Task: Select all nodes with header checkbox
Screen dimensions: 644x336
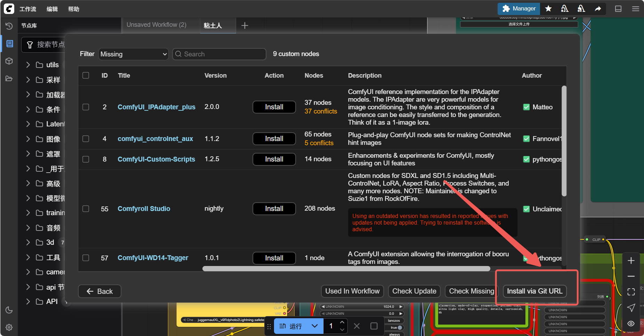Action: point(86,76)
